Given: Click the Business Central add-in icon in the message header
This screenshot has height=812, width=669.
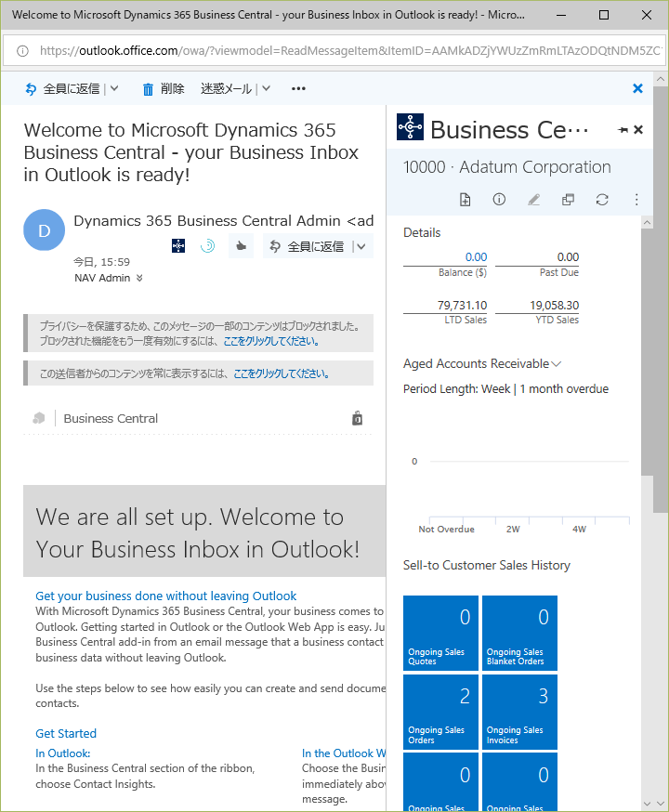Looking at the screenshot, I should [178, 245].
